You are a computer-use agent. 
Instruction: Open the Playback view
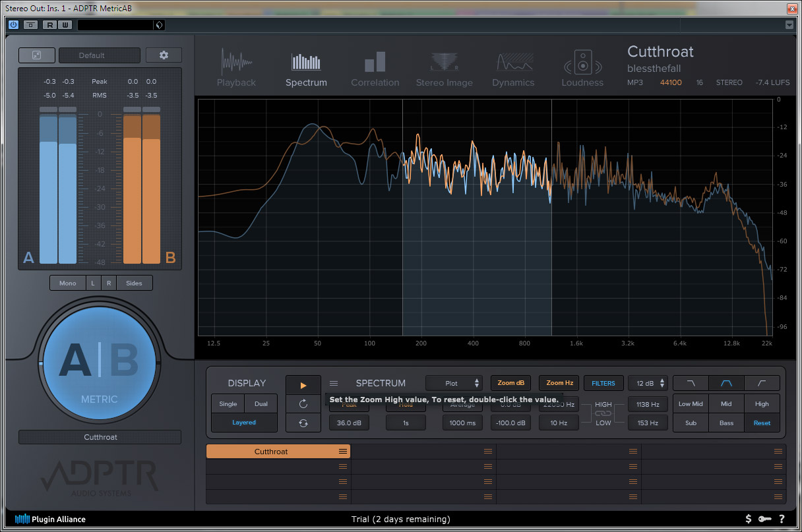(236, 69)
